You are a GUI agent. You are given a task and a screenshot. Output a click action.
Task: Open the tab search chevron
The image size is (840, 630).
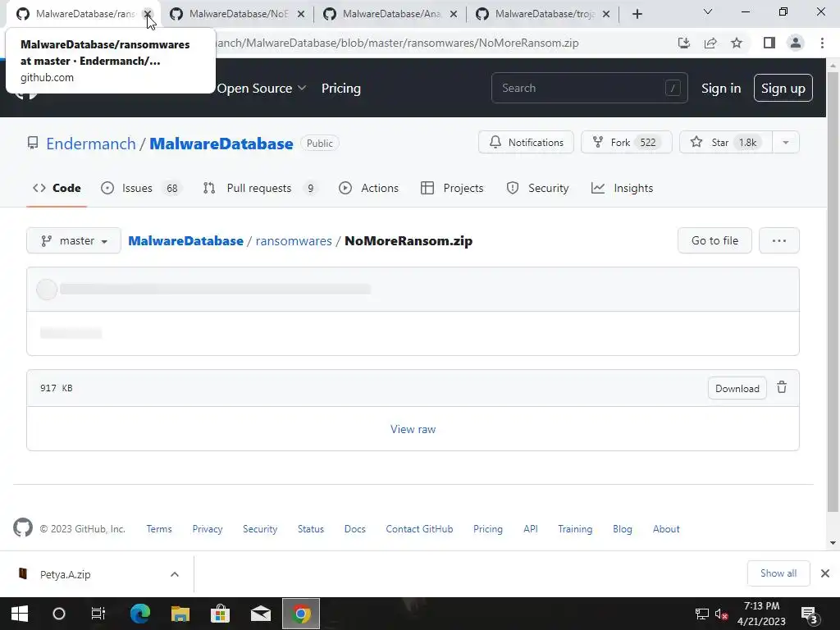point(708,11)
